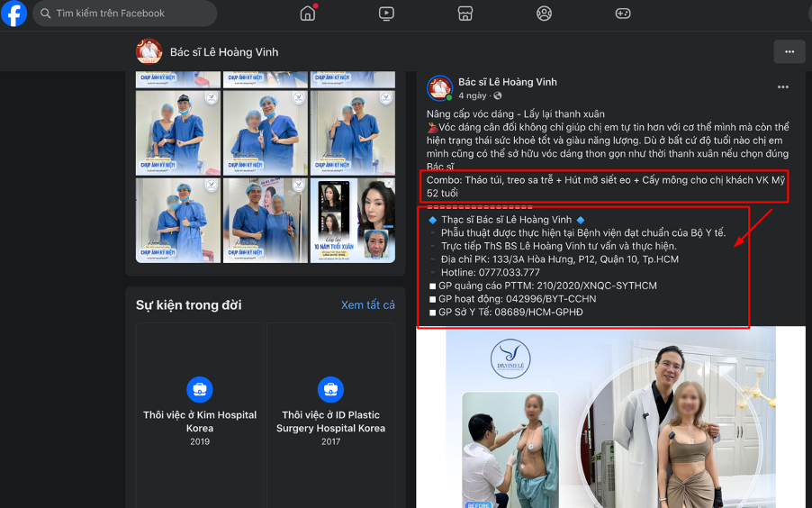The width and height of the screenshot is (812, 508).
Task: Open the post's before-after surgery image
Action: [x=610, y=417]
